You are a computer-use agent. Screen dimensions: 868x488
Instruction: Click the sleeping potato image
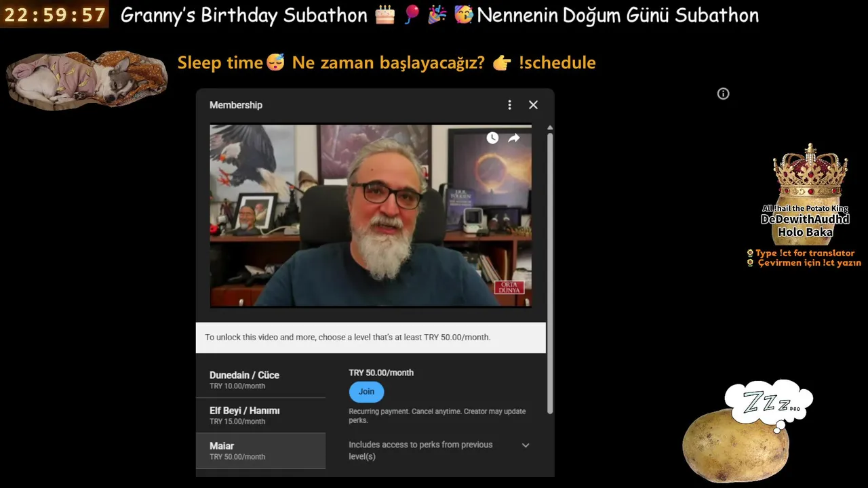click(x=736, y=445)
